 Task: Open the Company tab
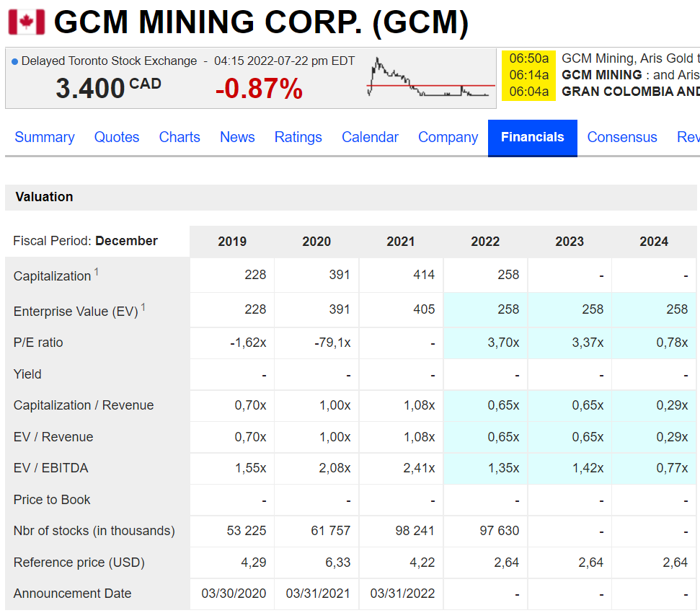tap(448, 137)
